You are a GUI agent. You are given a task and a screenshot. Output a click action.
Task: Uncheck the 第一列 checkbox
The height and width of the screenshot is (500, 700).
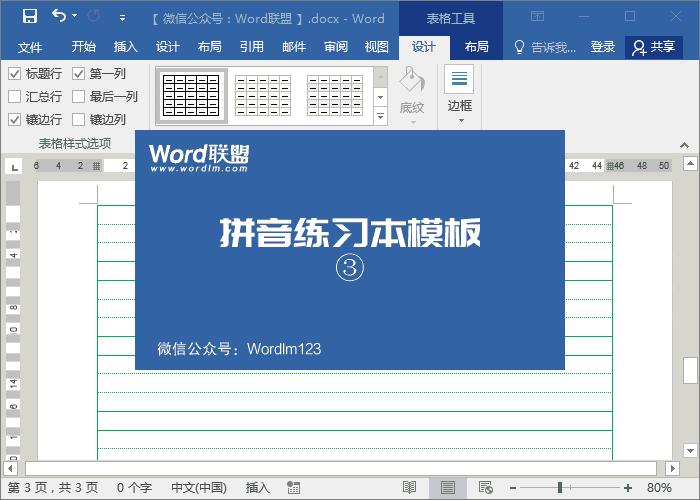(x=79, y=74)
